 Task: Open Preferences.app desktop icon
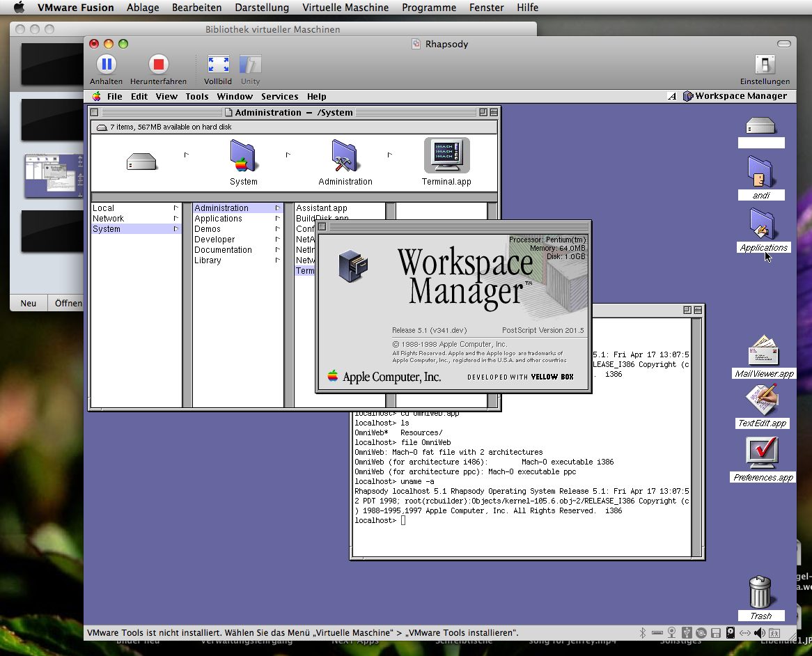762,453
